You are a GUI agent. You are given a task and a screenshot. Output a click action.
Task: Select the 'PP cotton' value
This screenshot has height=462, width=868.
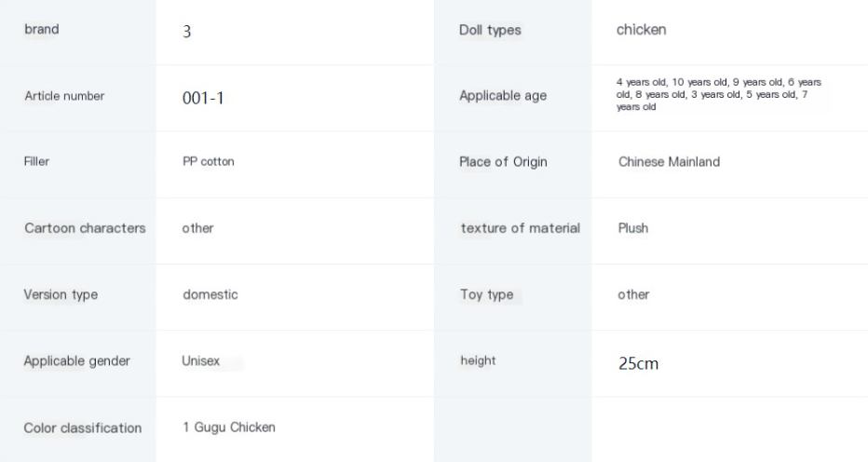209,162
